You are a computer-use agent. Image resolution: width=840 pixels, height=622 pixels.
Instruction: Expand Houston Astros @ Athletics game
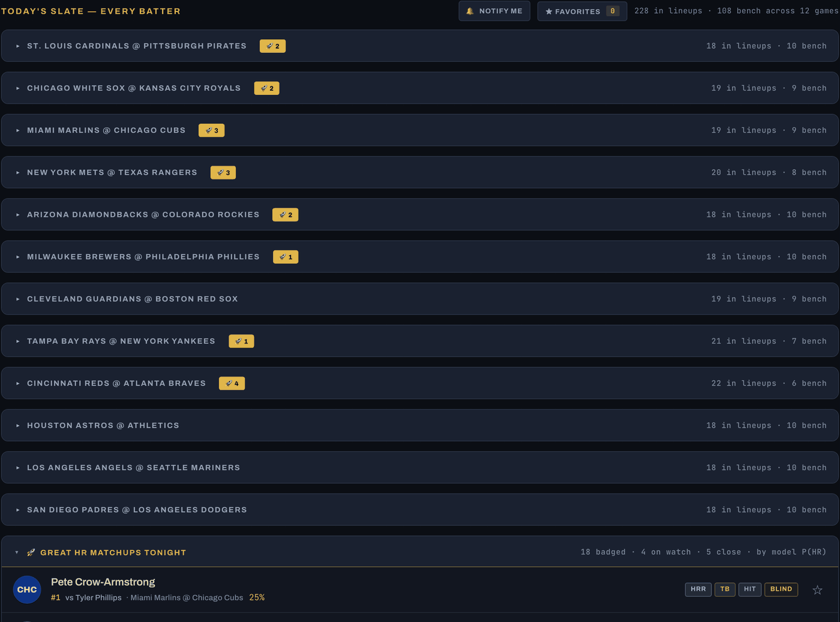(x=420, y=425)
